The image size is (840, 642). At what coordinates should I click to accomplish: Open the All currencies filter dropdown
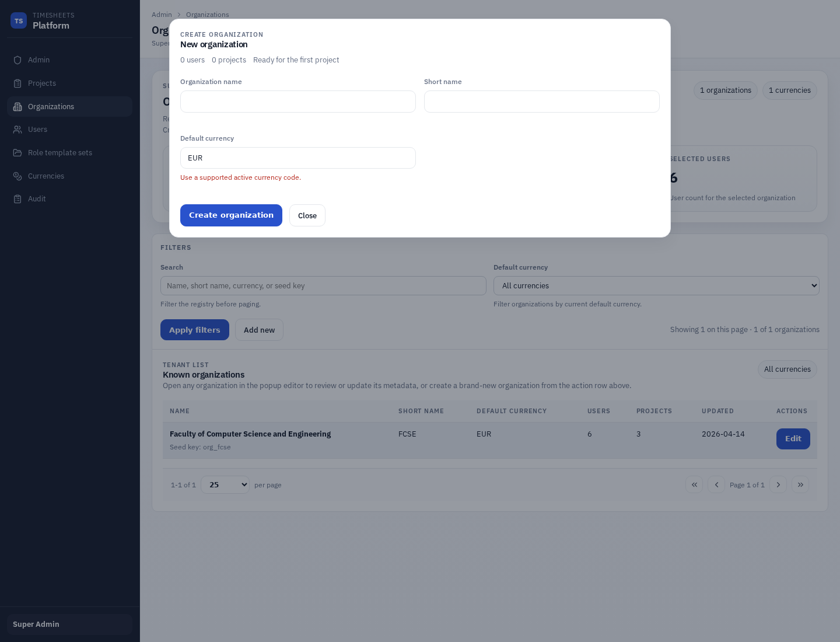click(657, 285)
